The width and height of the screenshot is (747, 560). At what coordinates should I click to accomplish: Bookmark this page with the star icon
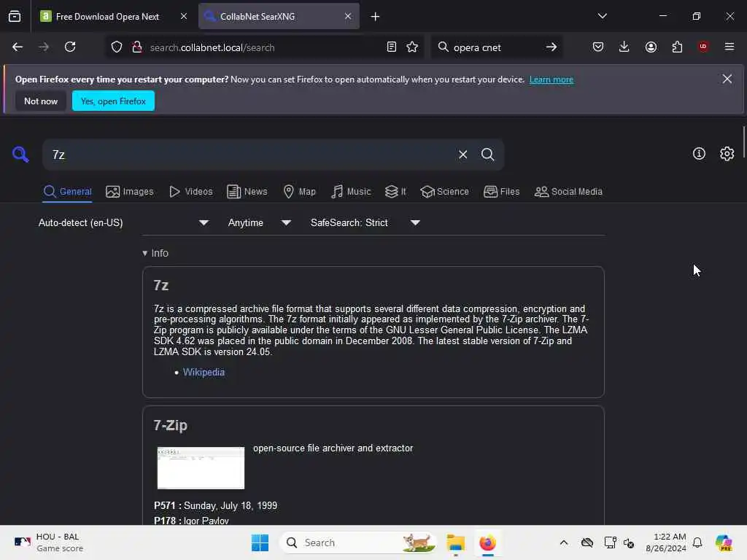click(412, 47)
